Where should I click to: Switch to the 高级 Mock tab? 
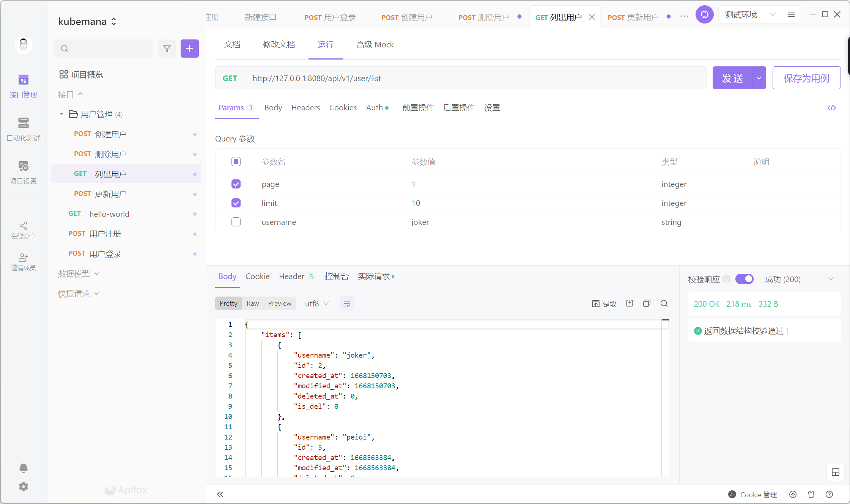(x=375, y=45)
